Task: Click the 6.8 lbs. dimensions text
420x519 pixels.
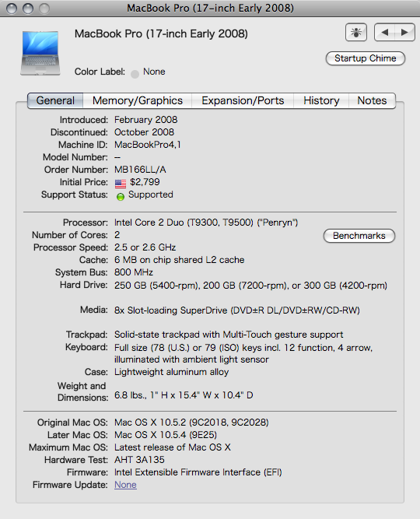Action: pos(184,395)
